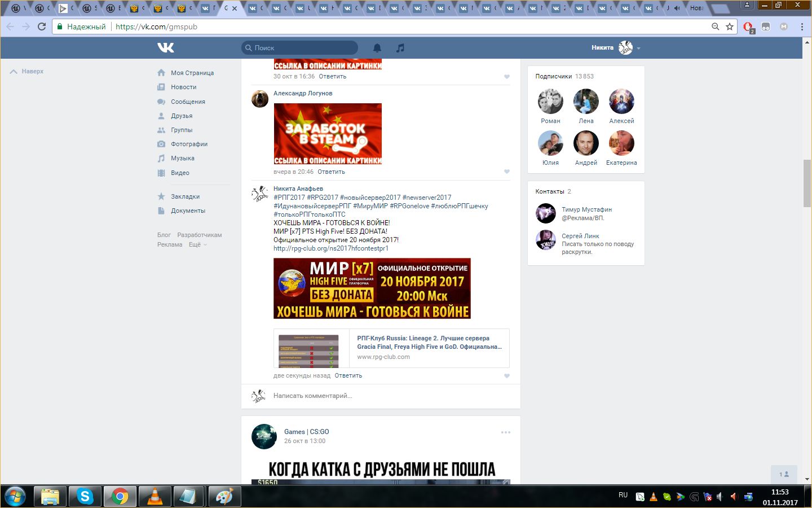Screen dimensions: 812x508
Task: Open Видео in the sidebar
Action: coord(180,173)
